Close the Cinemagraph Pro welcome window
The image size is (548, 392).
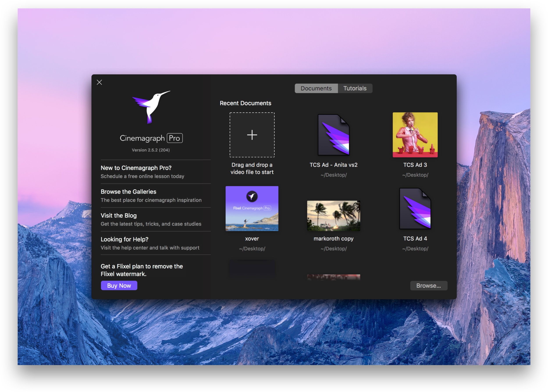[x=99, y=82]
